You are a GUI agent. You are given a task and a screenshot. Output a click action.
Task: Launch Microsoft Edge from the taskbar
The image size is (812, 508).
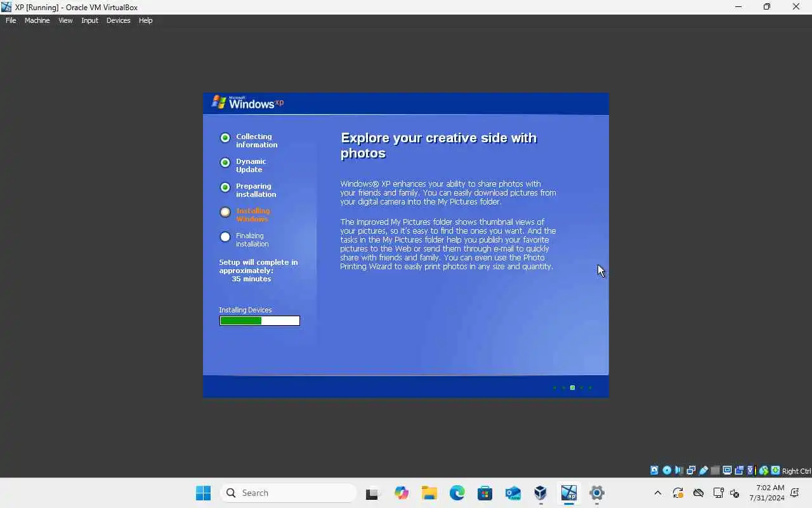click(x=457, y=493)
